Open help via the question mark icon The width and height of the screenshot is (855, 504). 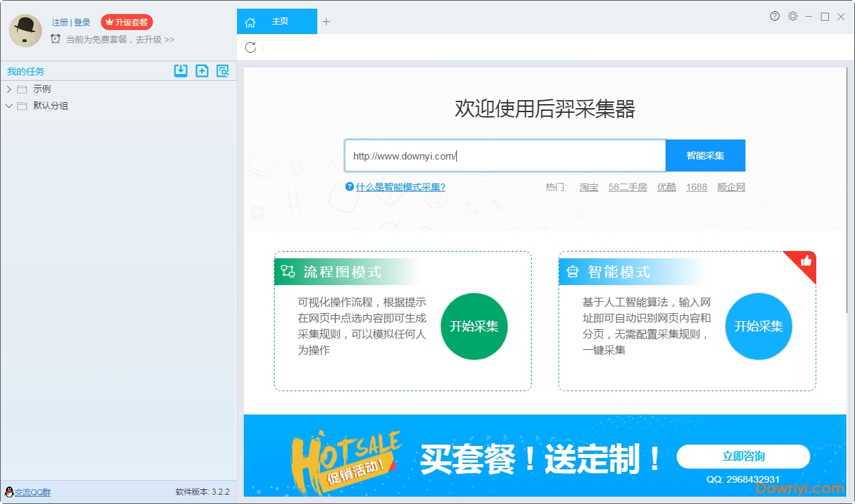point(774,17)
